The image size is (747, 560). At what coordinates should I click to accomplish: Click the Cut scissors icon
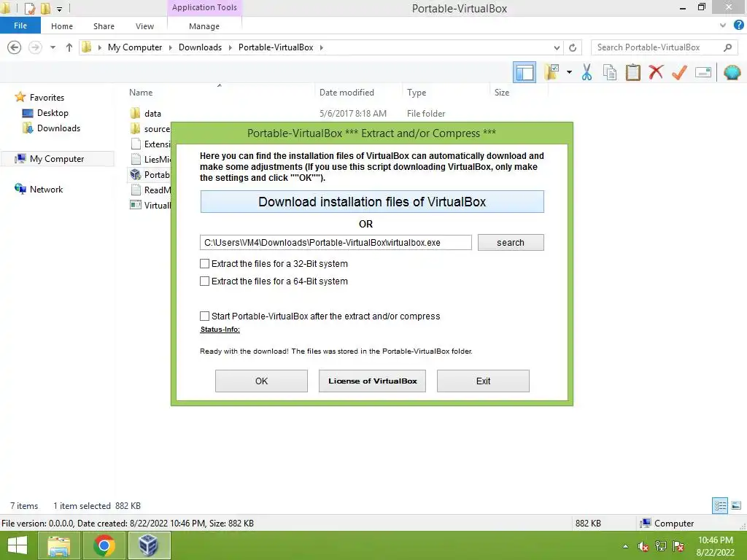pyautogui.click(x=587, y=72)
